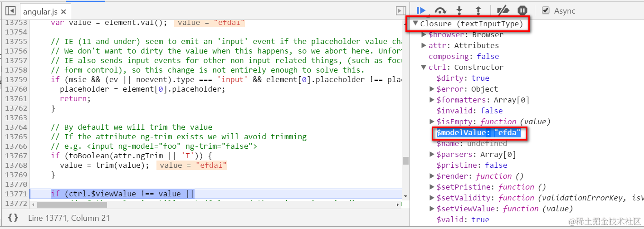The width and height of the screenshot is (644, 229).
Task: Click the 'return;' statement line
Action: point(75,98)
